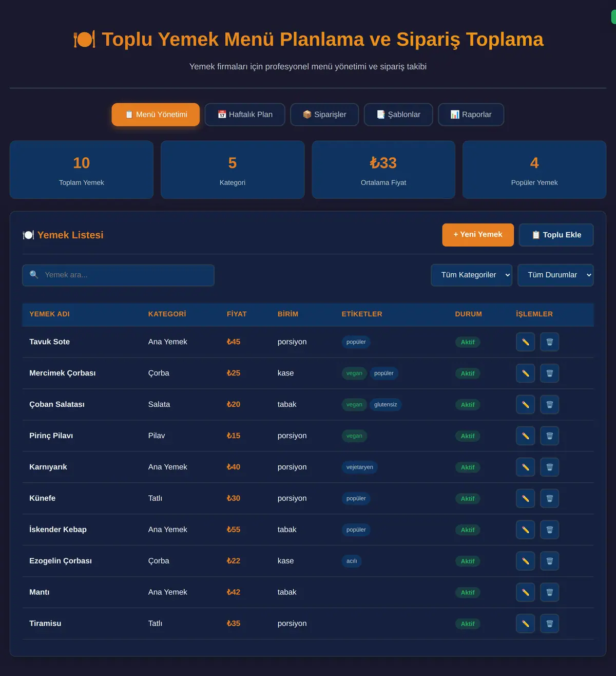Focus the Yemek ara search field
Screen dimensions: 616x676
point(118,275)
